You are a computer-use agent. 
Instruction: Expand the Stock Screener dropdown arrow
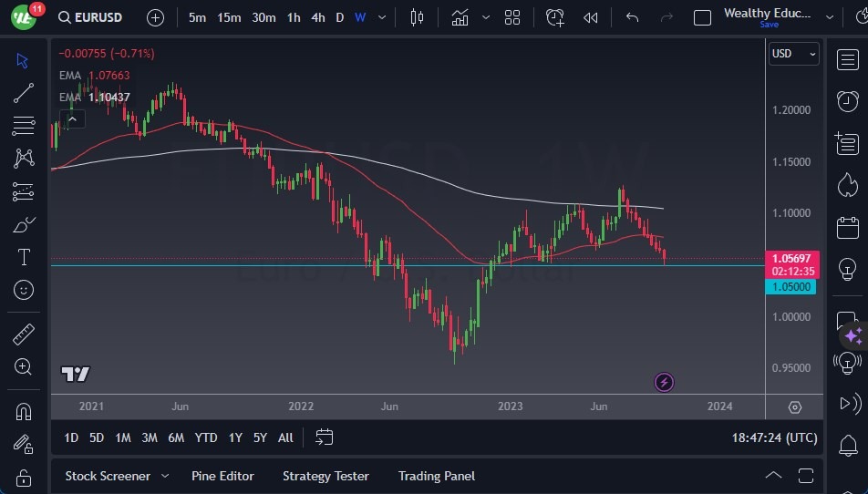[x=165, y=476]
